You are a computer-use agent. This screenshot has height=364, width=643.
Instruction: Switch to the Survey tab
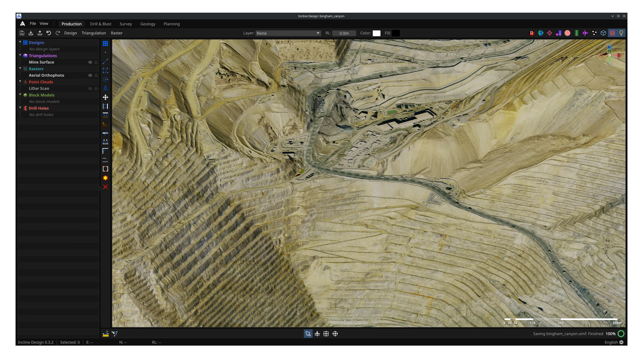coord(125,24)
